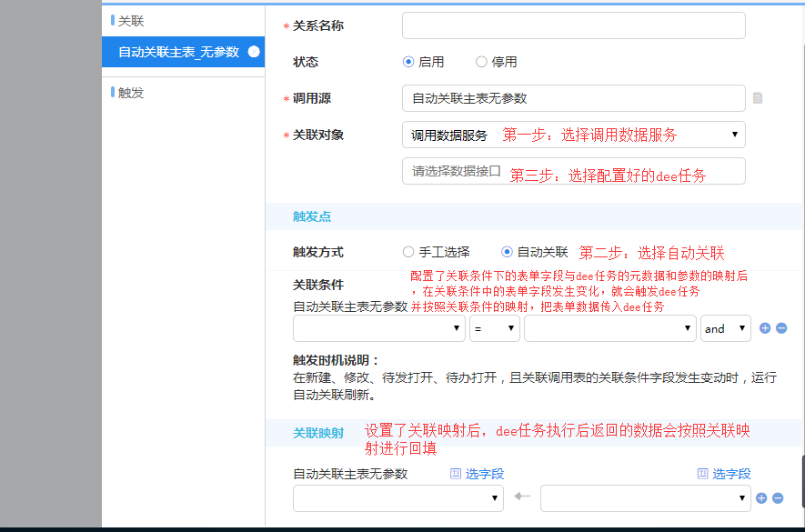The height and width of the screenshot is (532, 805).
Task: Open the 触发 section in left sidebar
Action: point(131,93)
